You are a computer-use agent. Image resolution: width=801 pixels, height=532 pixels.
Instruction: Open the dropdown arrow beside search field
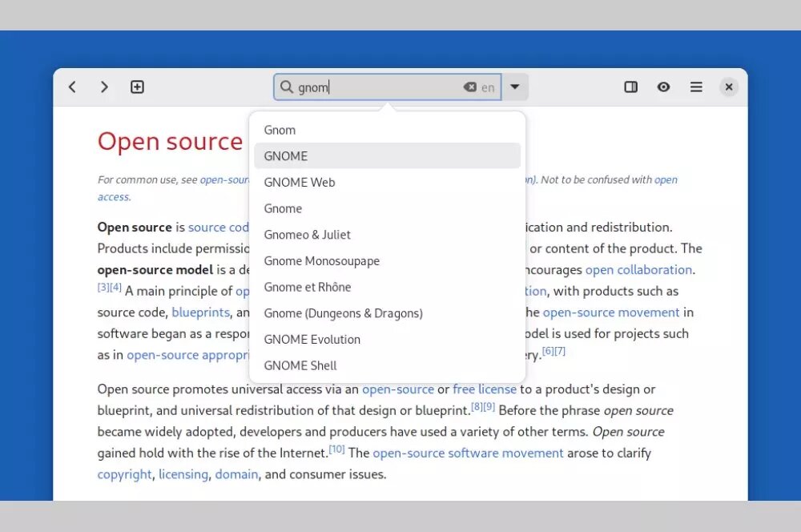[515, 87]
